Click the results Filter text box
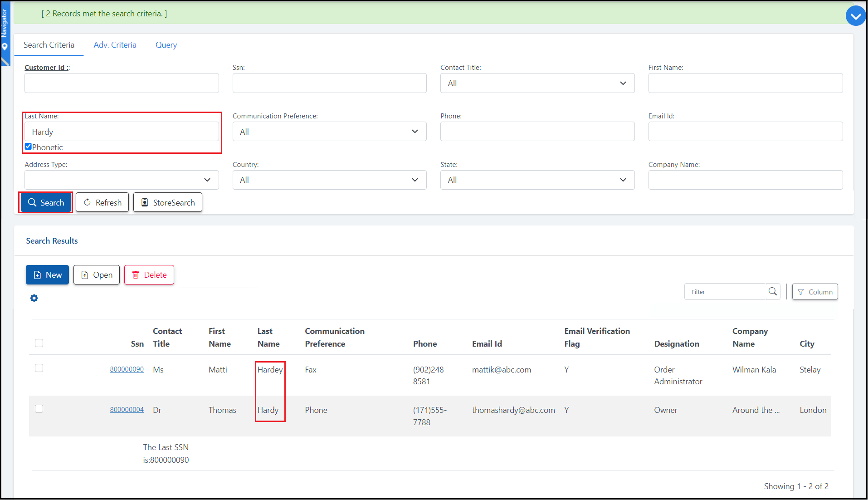Image resolution: width=868 pixels, height=500 pixels. click(x=726, y=292)
